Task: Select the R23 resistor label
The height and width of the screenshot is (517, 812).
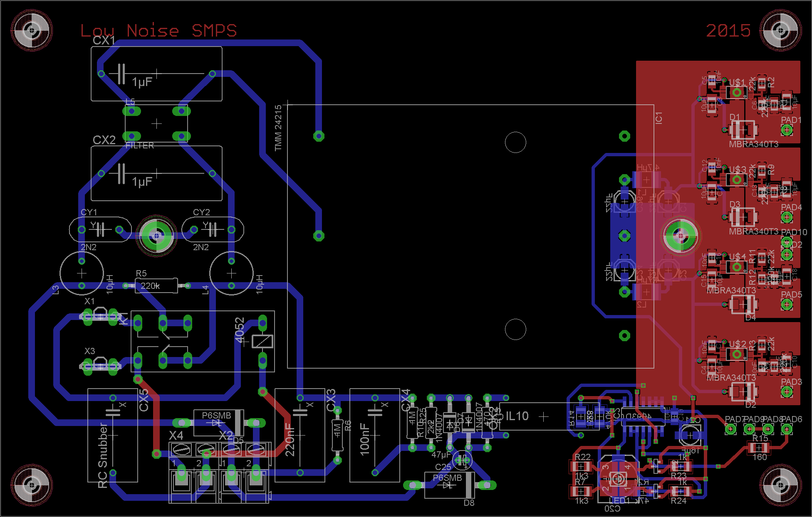Action: (678, 475)
